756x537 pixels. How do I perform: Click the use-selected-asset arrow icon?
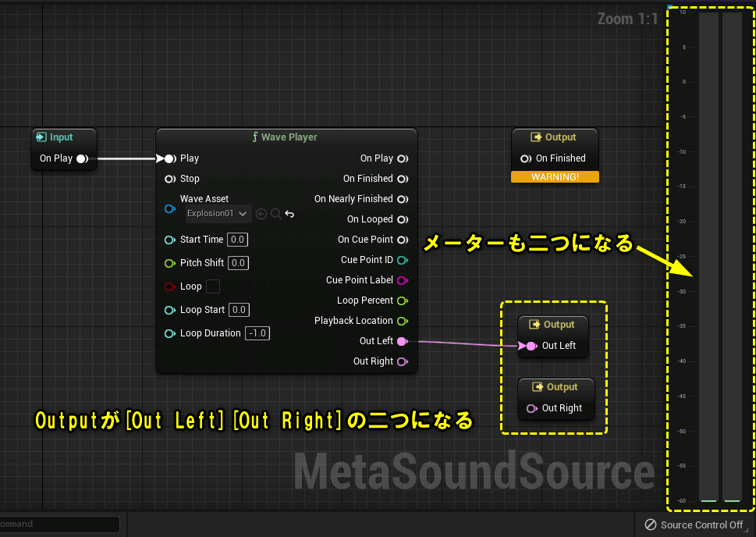[x=261, y=213]
